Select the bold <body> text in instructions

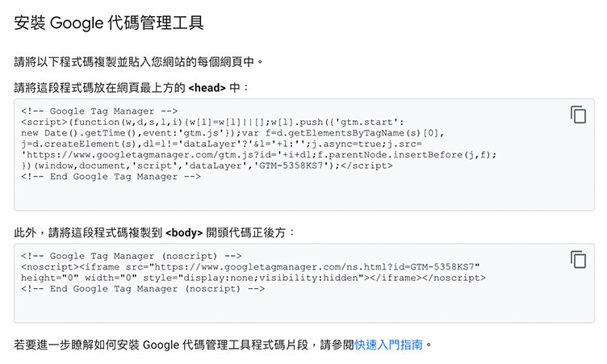point(184,232)
